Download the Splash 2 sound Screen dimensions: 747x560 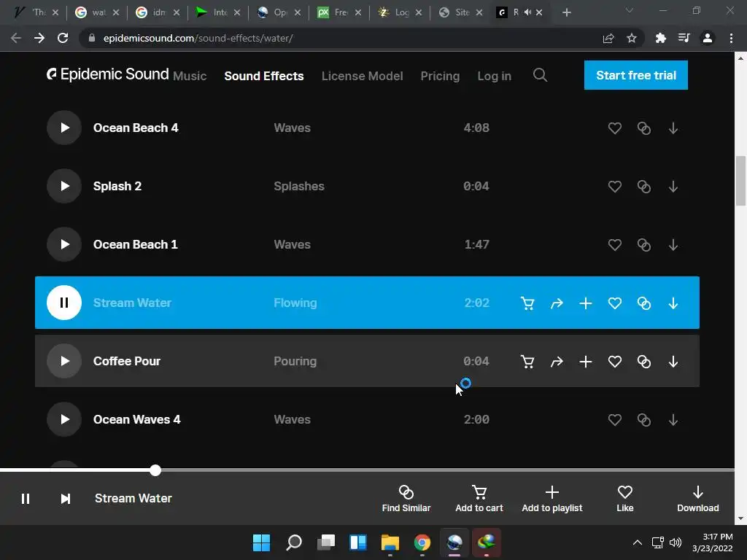coord(673,187)
